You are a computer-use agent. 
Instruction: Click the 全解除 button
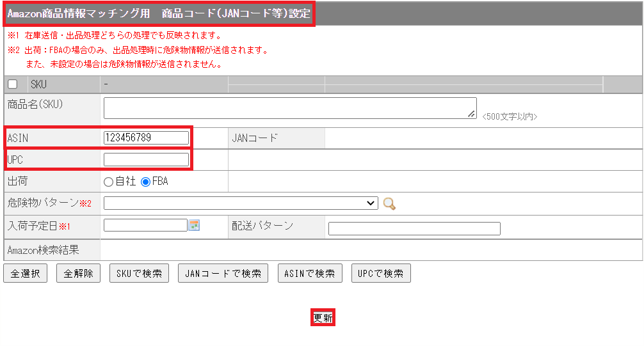[79, 273]
